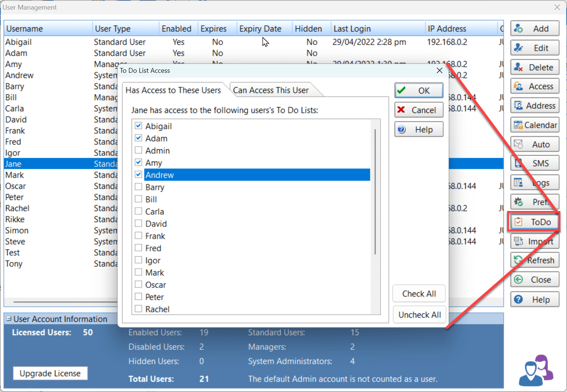Viewport: 567px width, 392px height.
Task: Uncheck the Adam checkbox
Action: coord(138,138)
